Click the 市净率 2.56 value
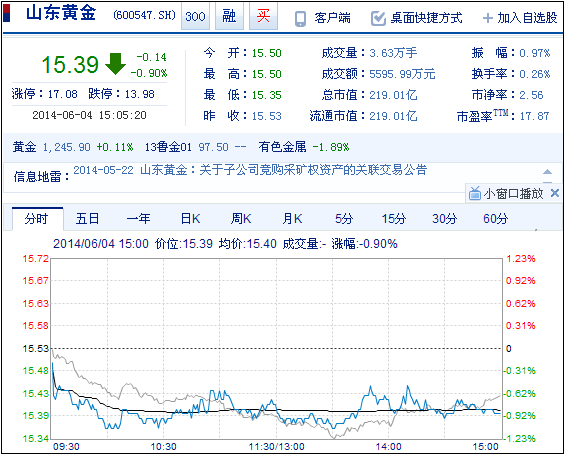Image resolution: width=565 pixels, height=455 pixels. coord(531,95)
